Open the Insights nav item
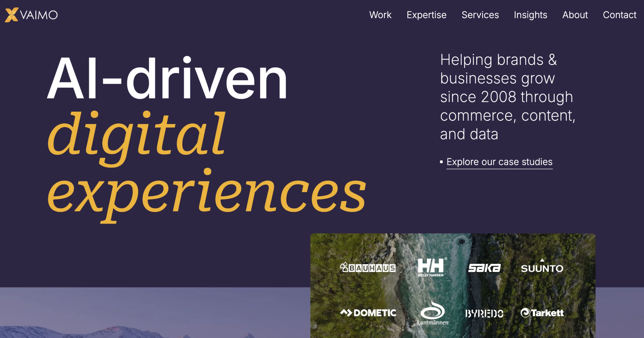644x338 pixels. tap(530, 15)
